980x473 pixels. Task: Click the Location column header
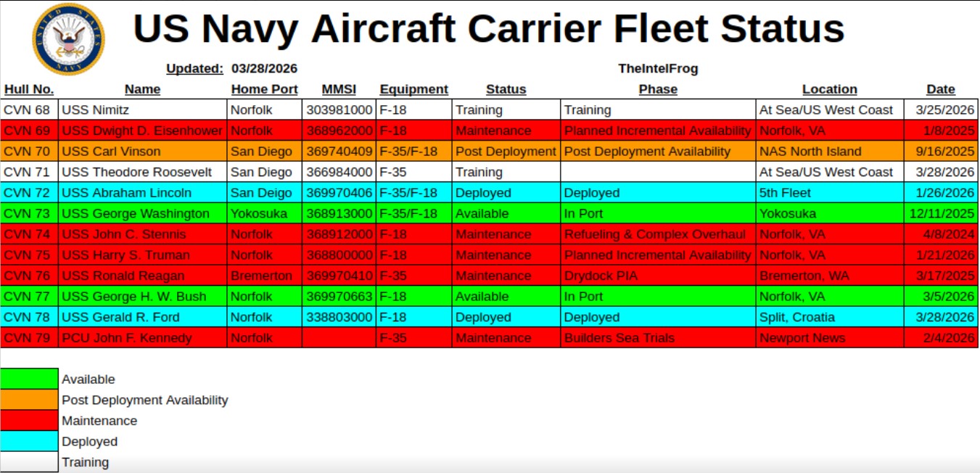[829, 89]
